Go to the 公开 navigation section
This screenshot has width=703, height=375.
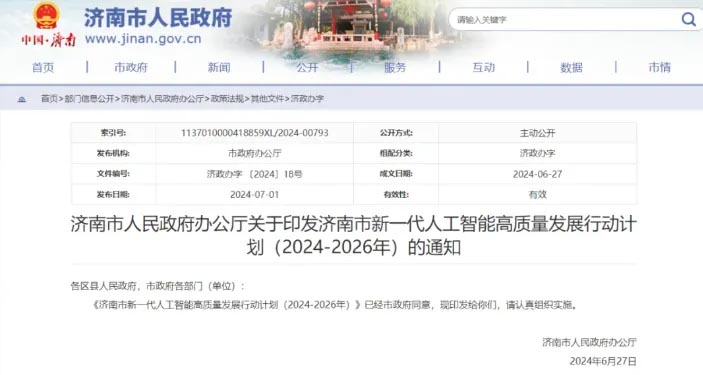[x=307, y=67]
